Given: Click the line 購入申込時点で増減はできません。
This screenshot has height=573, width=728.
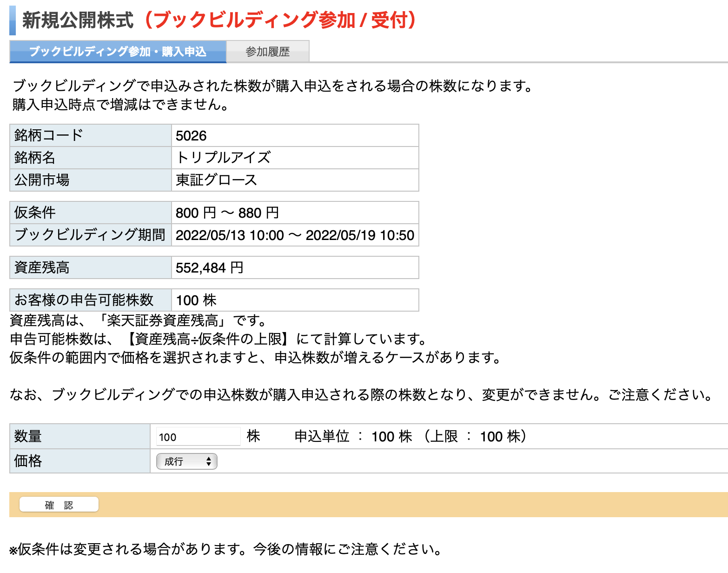Looking at the screenshot, I should [121, 105].
